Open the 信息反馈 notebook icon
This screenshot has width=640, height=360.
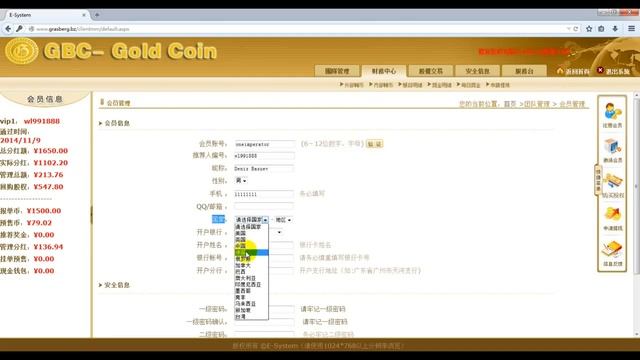point(612,249)
